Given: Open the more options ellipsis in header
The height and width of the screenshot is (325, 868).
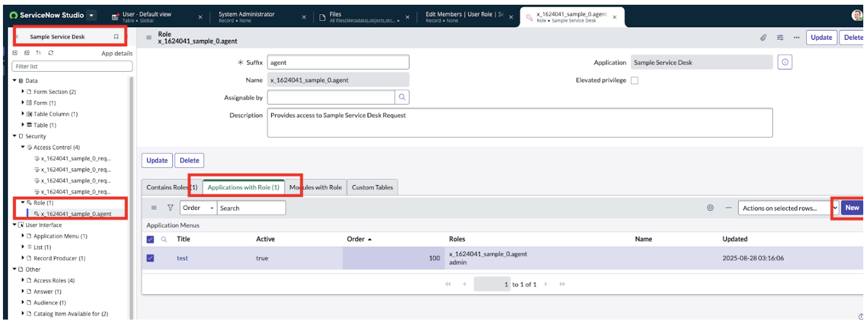Looking at the screenshot, I should click(796, 37).
